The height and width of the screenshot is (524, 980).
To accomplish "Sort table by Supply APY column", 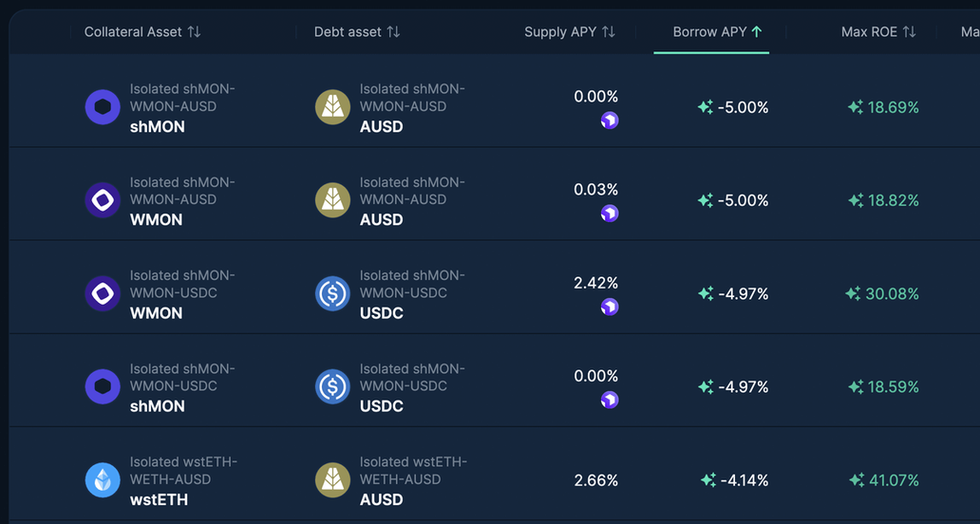I will (x=570, y=32).
